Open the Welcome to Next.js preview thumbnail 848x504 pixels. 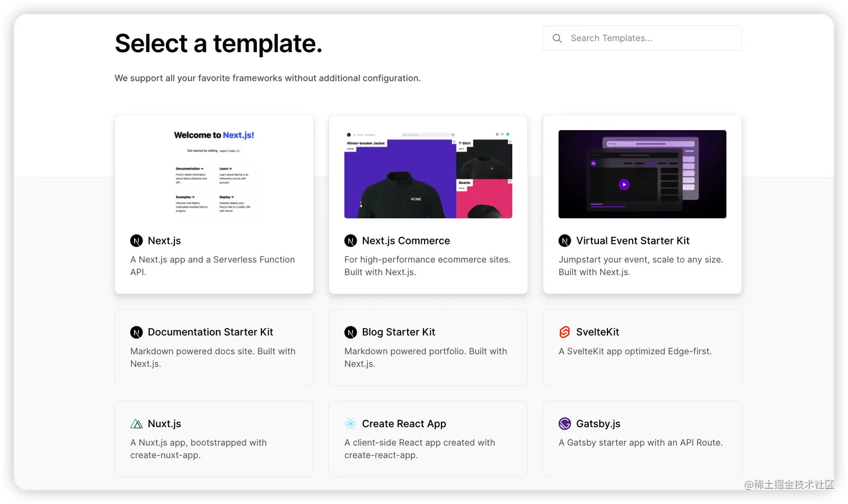pyautogui.click(x=214, y=174)
